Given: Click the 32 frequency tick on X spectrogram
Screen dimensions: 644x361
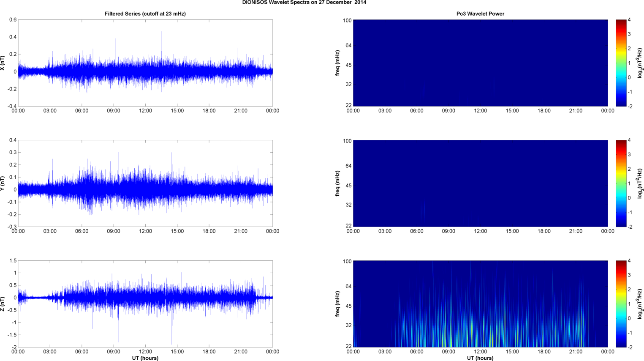Looking at the screenshot, I should coord(349,85).
